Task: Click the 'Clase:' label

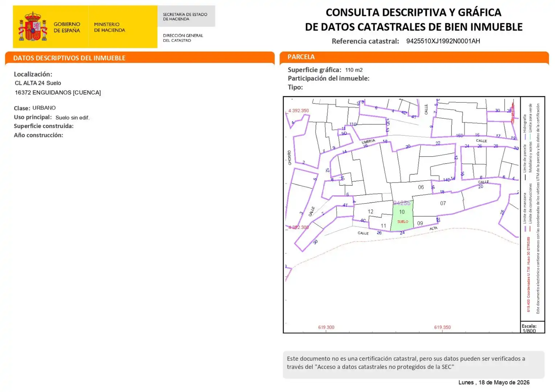Action: (22, 108)
